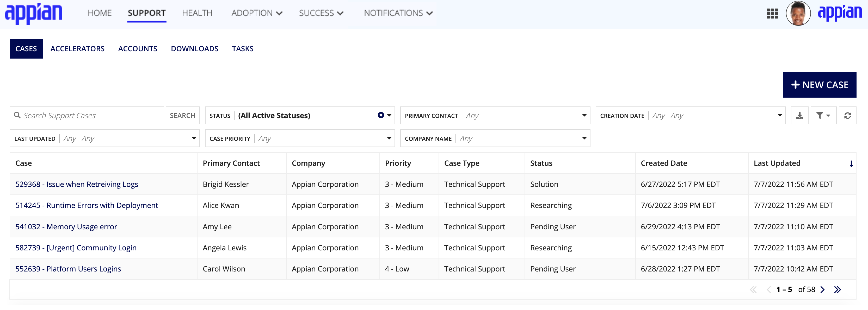The width and height of the screenshot is (868, 310).
Task: Expand the Success menu
Action: click(x=321, y=13)
